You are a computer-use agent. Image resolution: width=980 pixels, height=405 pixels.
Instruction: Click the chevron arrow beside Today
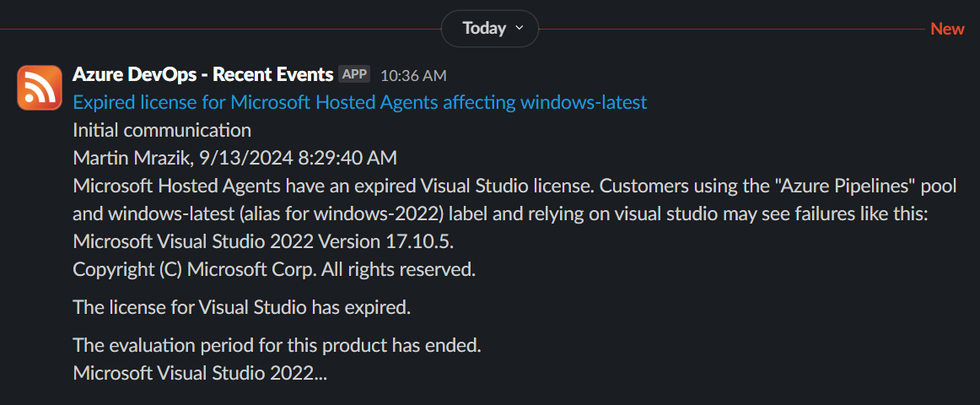pyautogui.click(x=520, y=29)
